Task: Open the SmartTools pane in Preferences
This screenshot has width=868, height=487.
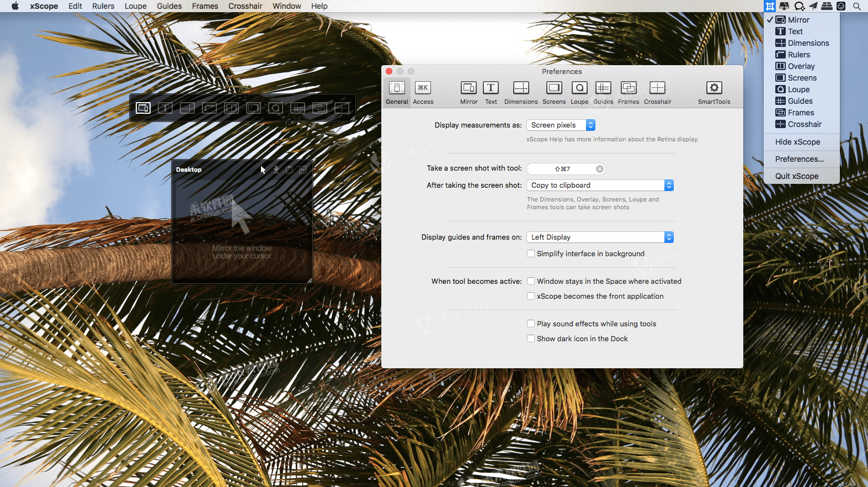Action: tap(714, 92)
